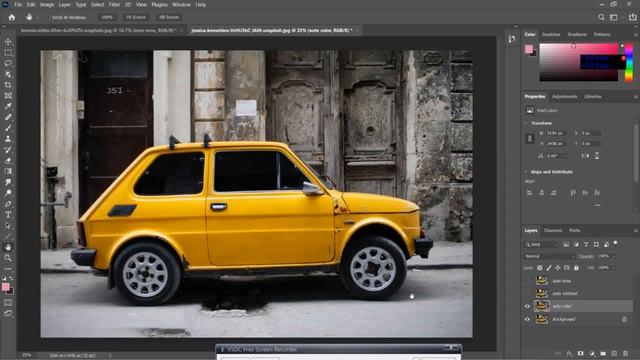This screenshot has width=640, height=360.
Task: Create a new group folder icon
Action: (603, 353)
